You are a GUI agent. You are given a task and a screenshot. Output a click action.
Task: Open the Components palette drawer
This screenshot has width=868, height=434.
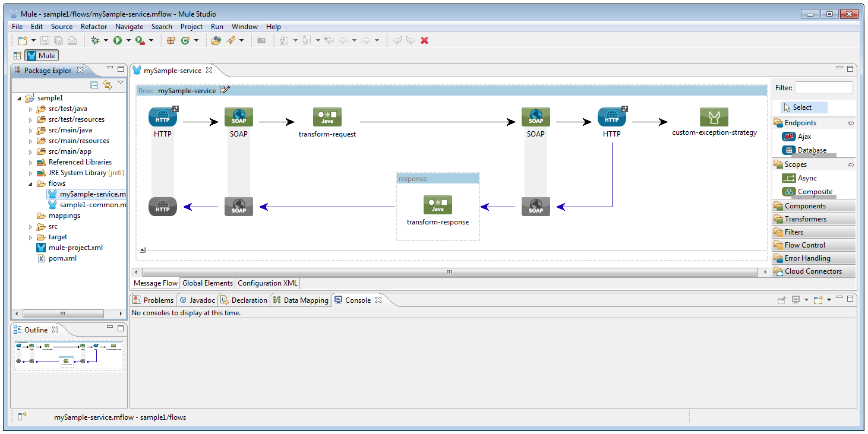click(x=813, y=206)
